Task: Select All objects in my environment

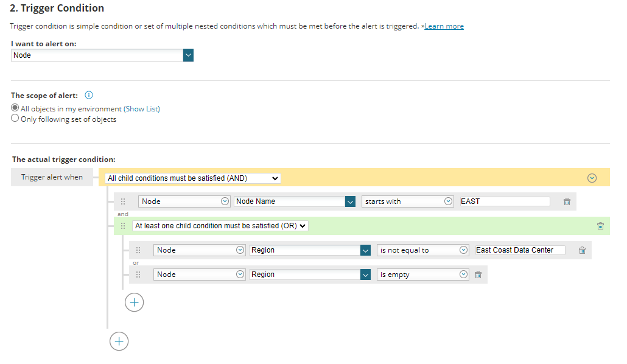Action: pyautogui.click(x=15, y=108)
